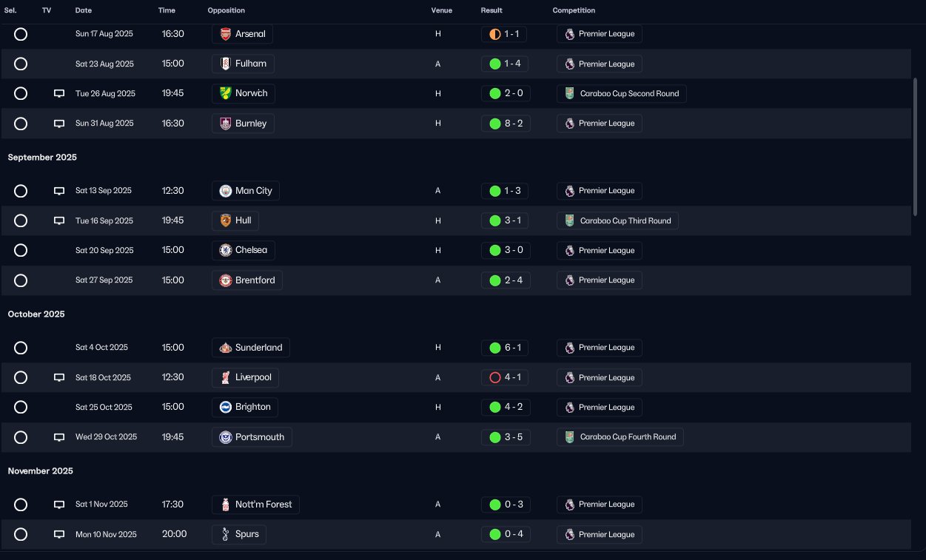Open the Burnley opposition button
Viewport: 926px width, 560px height.
coord(243,124)
